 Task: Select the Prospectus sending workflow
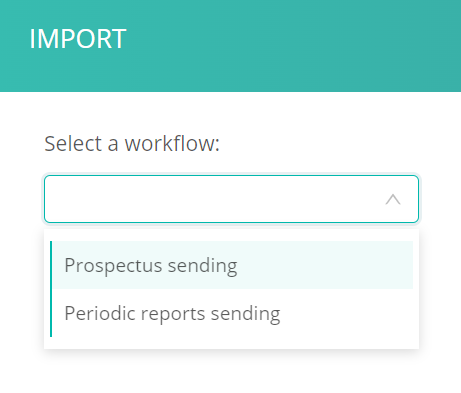pos(232,265)
